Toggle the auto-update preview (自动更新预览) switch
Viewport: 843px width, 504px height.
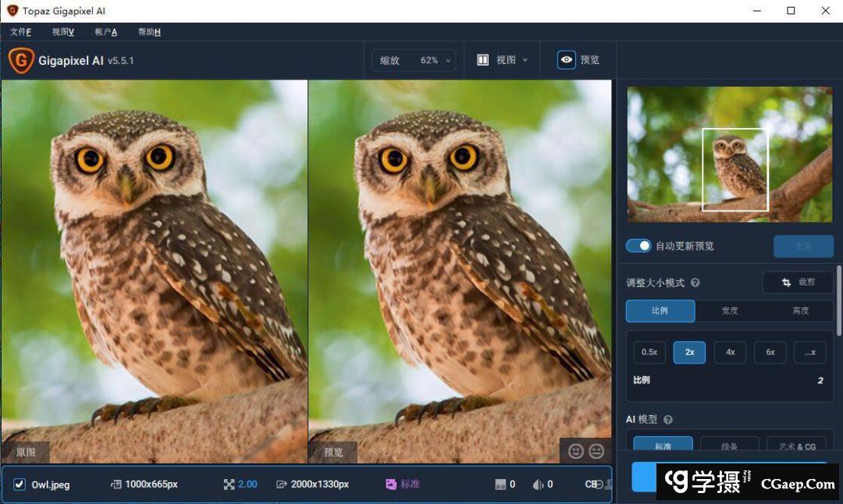[638, 246]
